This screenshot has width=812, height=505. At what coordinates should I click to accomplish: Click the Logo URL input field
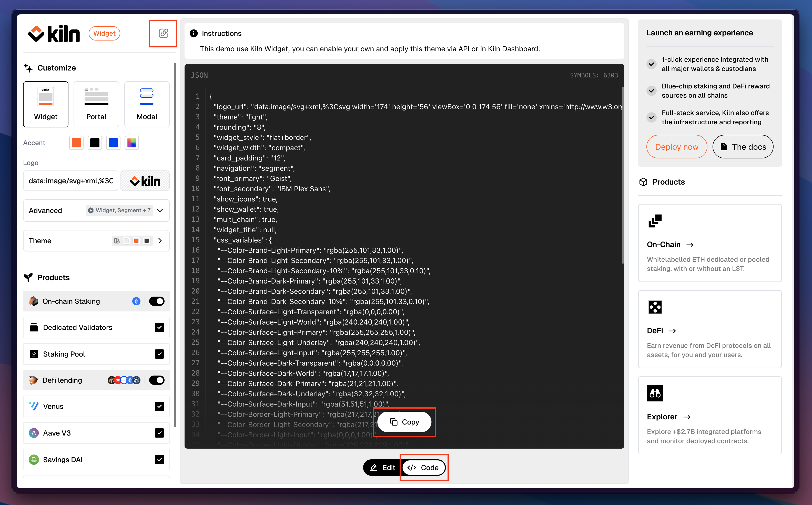(71, 181)
